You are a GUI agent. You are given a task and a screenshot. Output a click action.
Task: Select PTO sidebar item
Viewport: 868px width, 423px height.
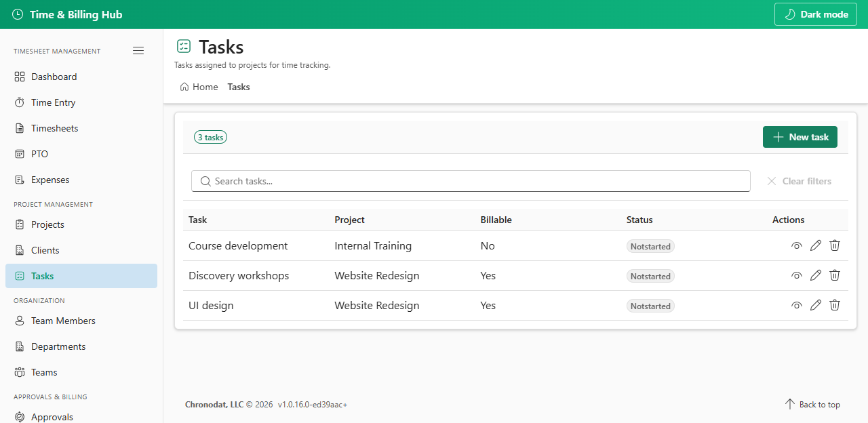81,154
